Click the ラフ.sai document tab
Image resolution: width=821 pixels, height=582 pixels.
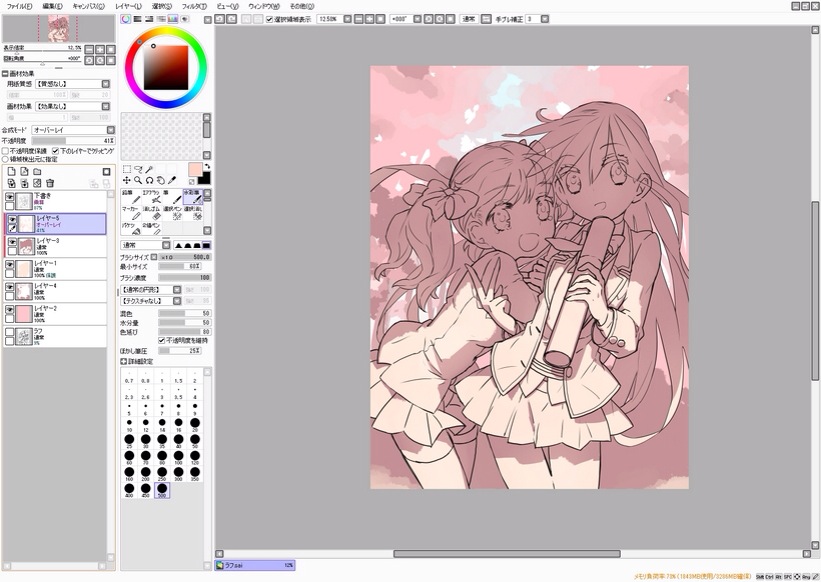click(x=254, y=565)
